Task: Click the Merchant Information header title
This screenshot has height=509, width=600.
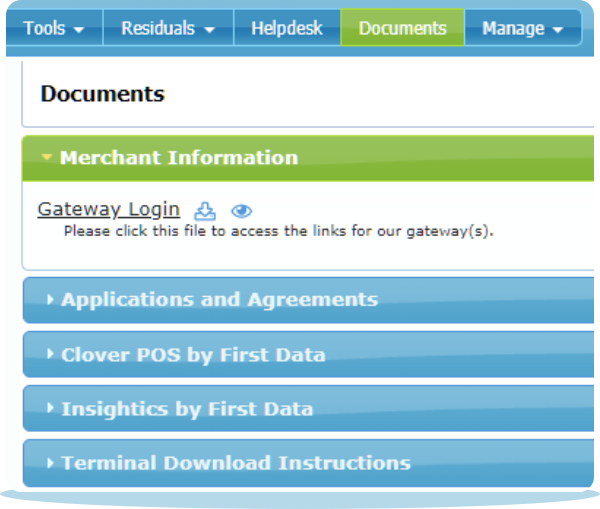Action: click(178, 158)
